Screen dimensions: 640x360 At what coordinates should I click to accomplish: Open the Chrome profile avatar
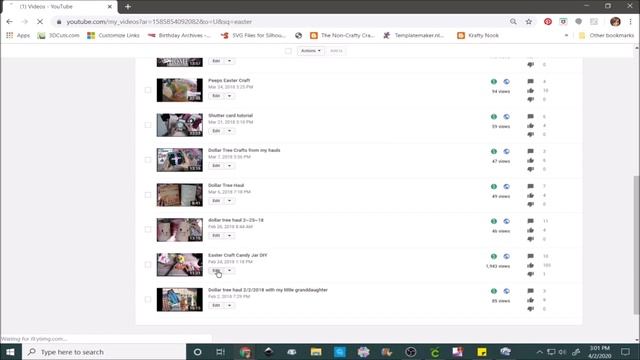tap(615, 22)
